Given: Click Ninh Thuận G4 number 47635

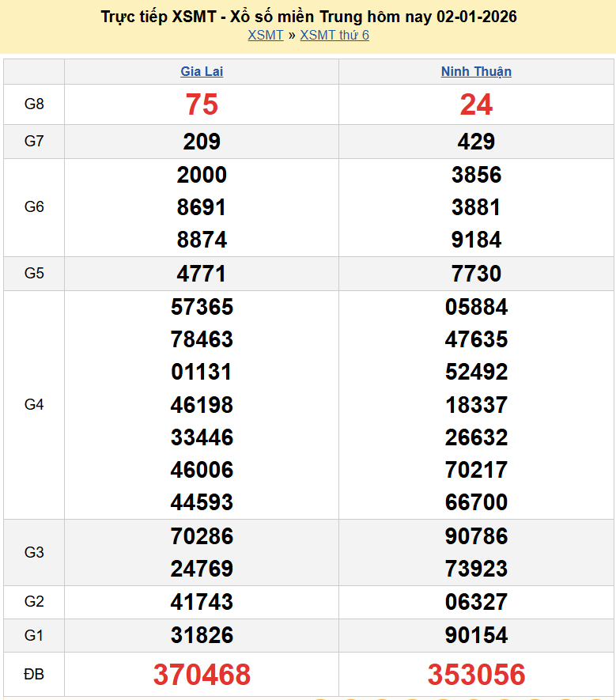Looking at the screenshot, I should [x=476, y=339].
